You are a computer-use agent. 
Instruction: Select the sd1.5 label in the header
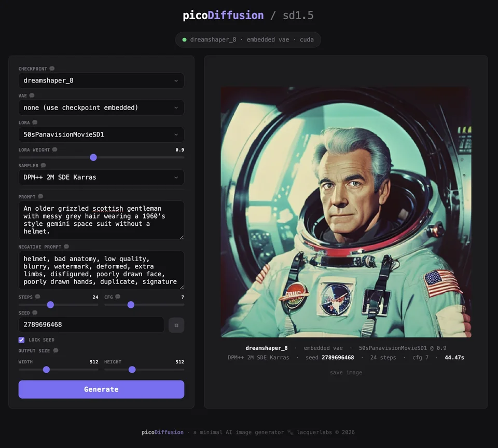click(298, 15)
